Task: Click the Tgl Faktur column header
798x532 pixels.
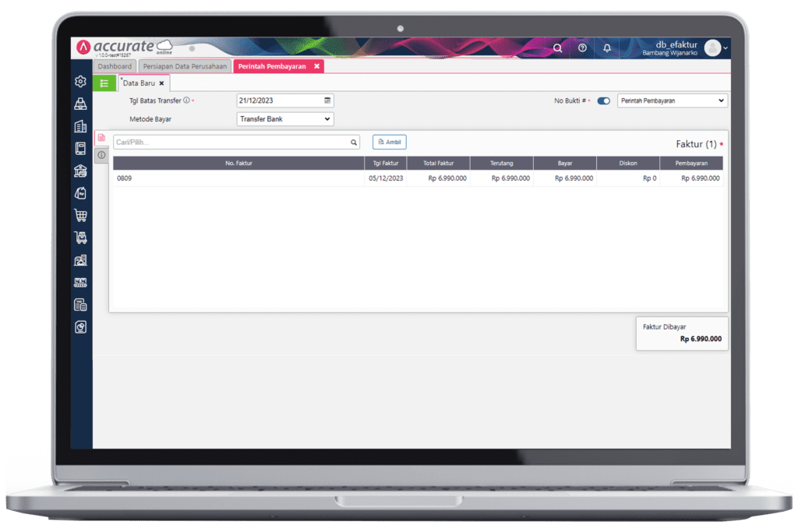Action: pyautogui.click(x=386, y=164)
